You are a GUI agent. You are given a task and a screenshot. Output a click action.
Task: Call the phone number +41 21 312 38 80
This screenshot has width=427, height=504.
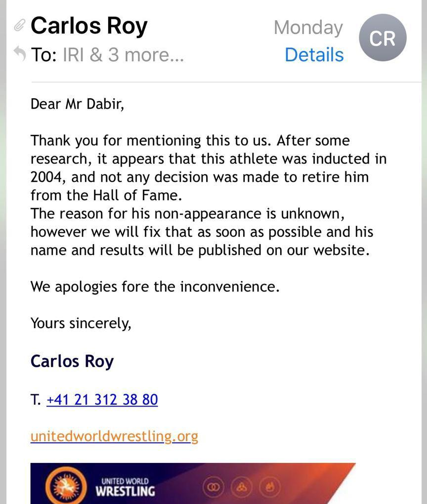tap(102, 400)
